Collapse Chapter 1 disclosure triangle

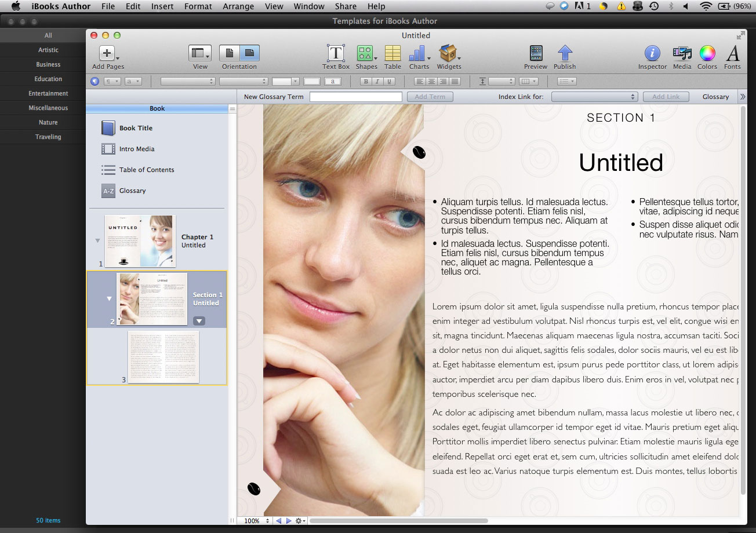[97, 240]
